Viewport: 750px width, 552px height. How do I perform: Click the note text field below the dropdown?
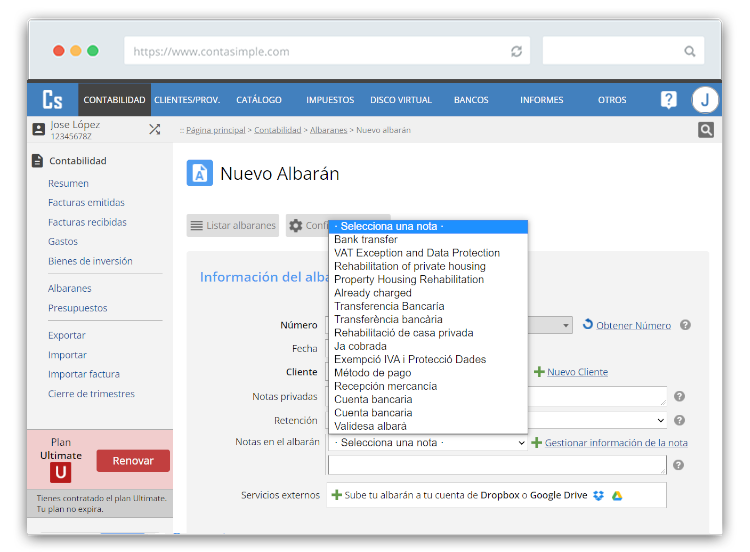(x=496, y=465)
